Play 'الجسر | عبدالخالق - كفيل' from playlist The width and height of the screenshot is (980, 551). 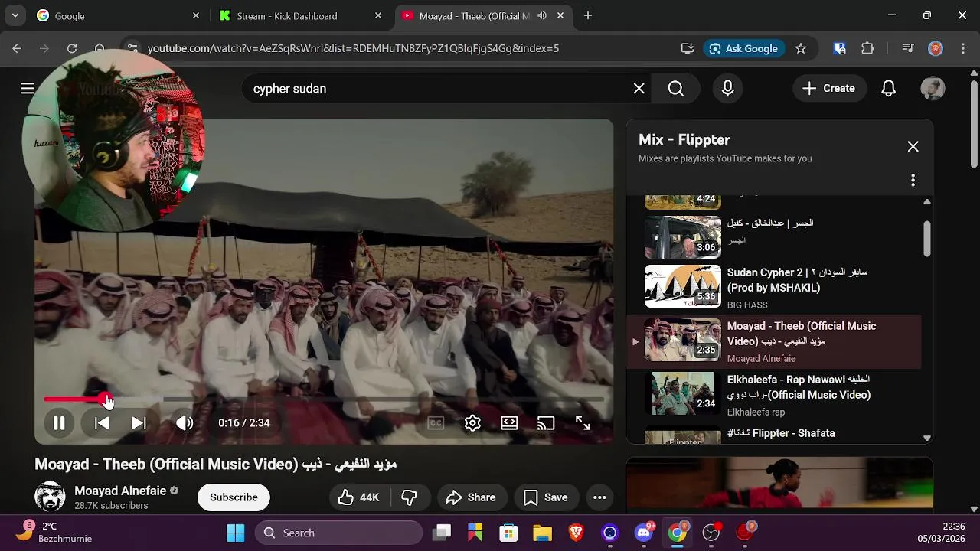(773, 236)
